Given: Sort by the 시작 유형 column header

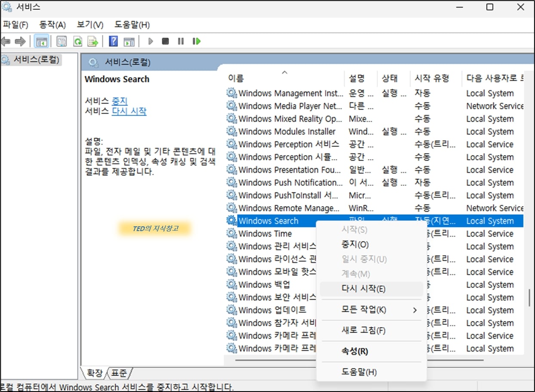Looking at the screenshot, I should coord(436,78).
